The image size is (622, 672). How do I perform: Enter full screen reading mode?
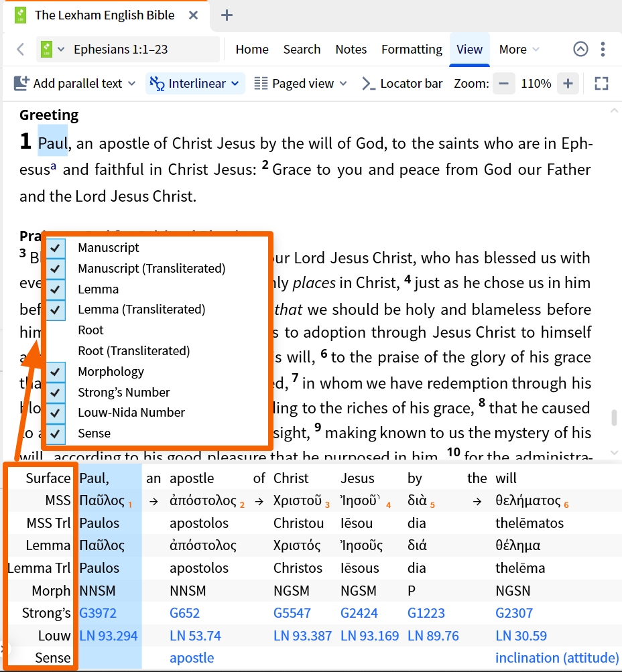[x=601, y=84]
